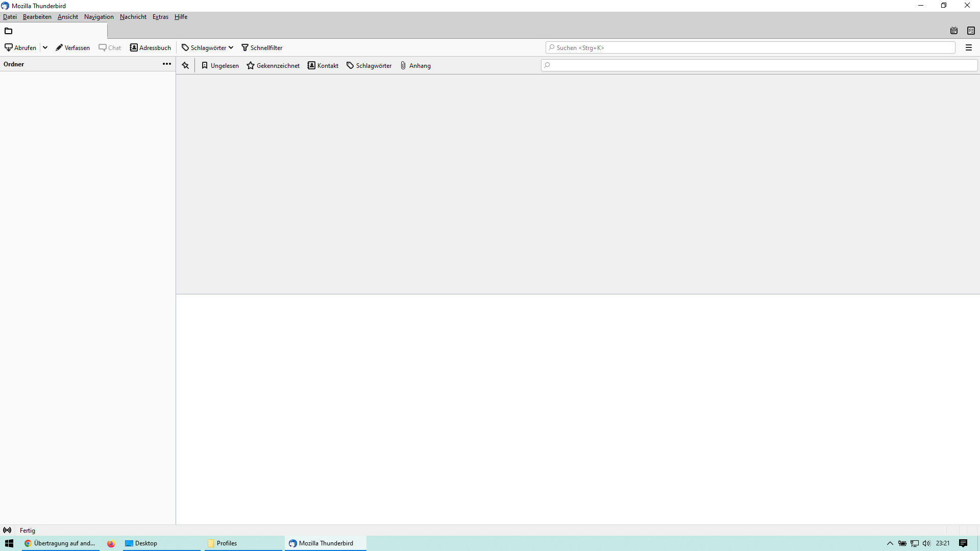Open the tasks tab icon
Screen dimensions: 980x551
point(971,31)
